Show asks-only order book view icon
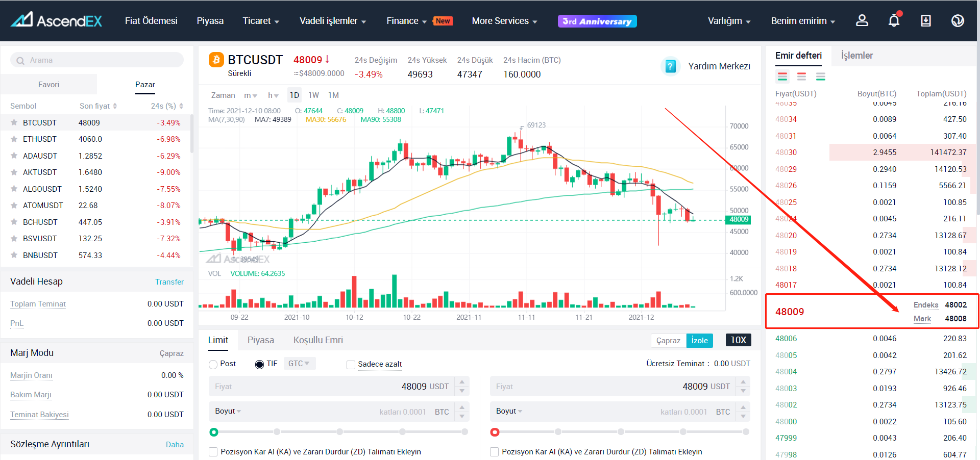This screenshot has width=980, height=460. click(801, 76)
